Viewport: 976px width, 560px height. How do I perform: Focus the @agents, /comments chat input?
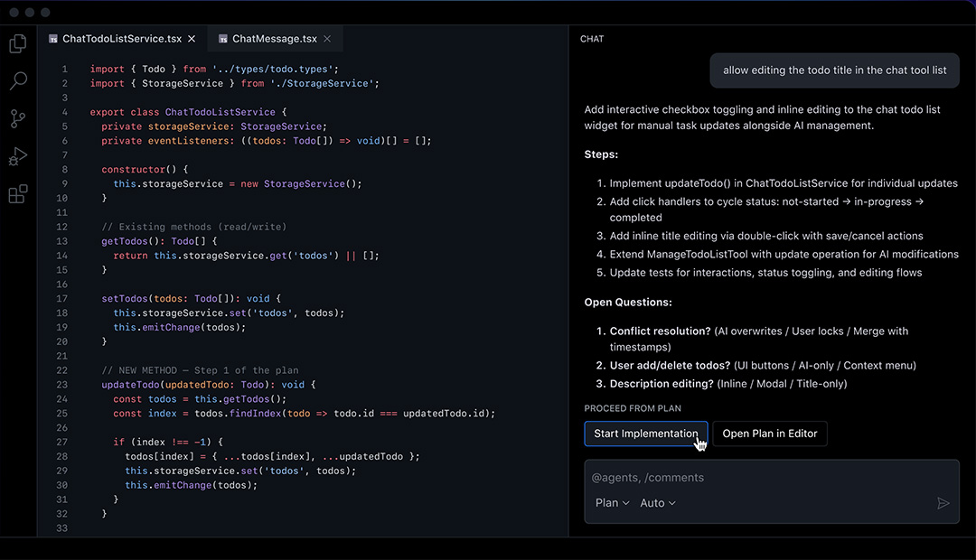[x=771, y=477]
